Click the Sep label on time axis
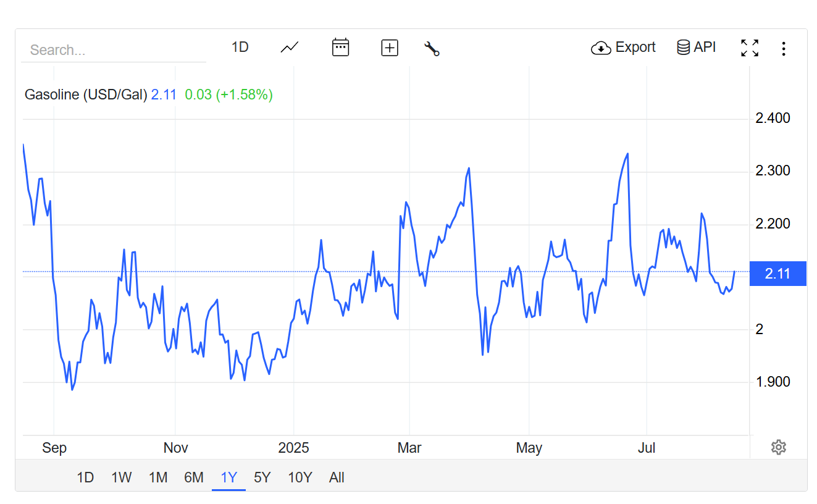 click(x=54, y=448)
